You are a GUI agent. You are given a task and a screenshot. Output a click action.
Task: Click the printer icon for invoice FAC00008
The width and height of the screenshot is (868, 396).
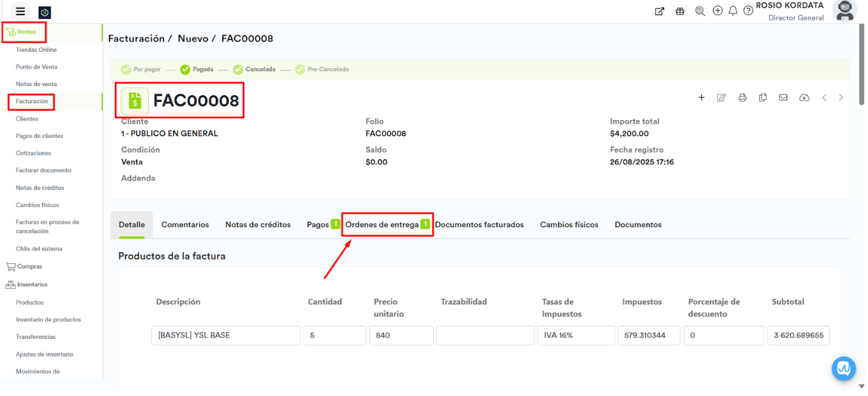click(742, 98)
